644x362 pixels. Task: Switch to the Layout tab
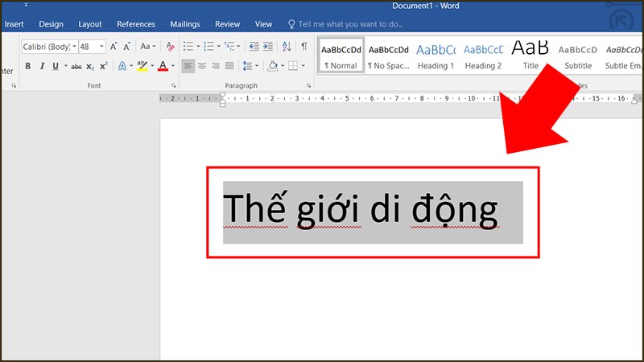[x=90, y=24]
